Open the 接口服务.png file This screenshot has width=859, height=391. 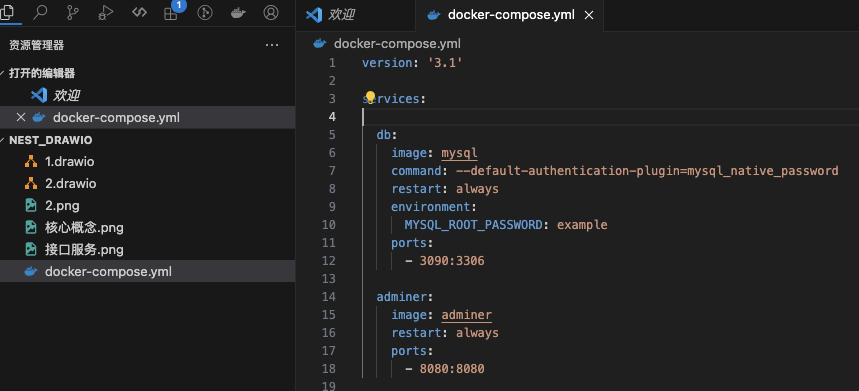(x=147, y=249)
